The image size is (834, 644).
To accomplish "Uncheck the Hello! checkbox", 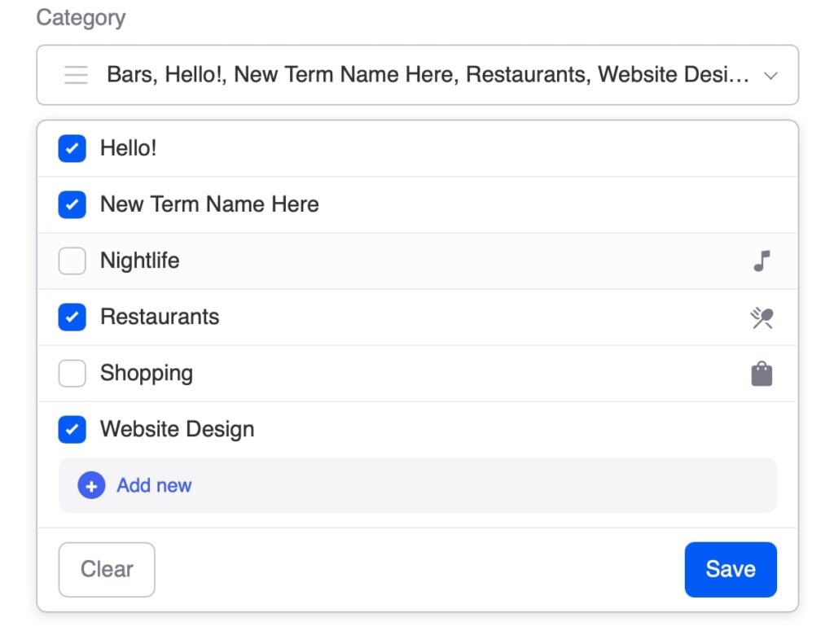I will pos(72,149).
